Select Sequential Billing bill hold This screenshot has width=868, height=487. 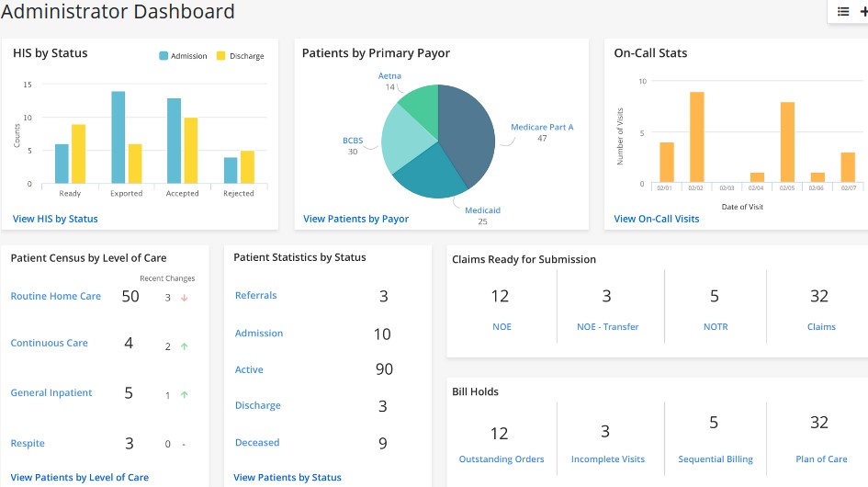pos(715,459)
